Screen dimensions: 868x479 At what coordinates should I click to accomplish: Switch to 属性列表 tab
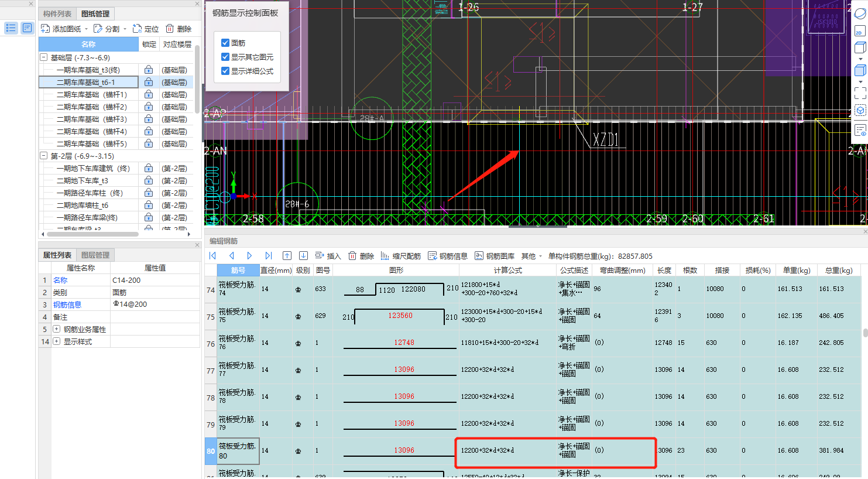[57, 255]
